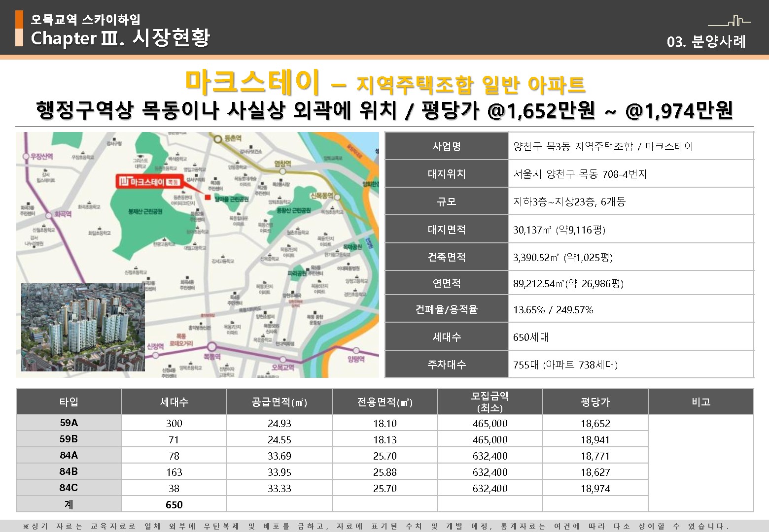
Task: Select the '오목교역 스카이하임' header text
Action: pos(85,19)
